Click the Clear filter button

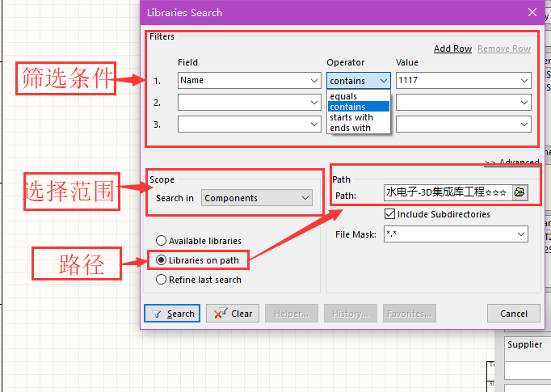tap(233, 314)
